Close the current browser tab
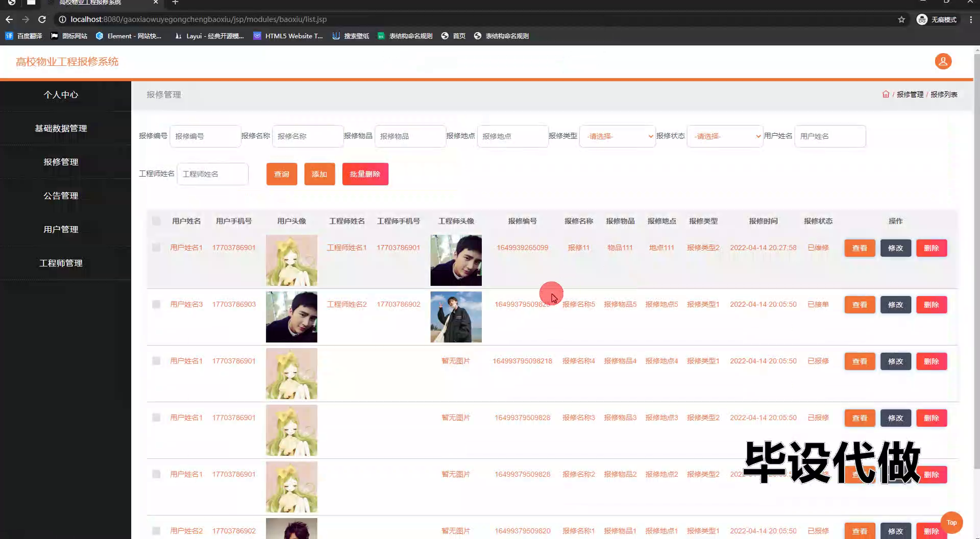Screen dimensions: 980x539 click(156, 3)
